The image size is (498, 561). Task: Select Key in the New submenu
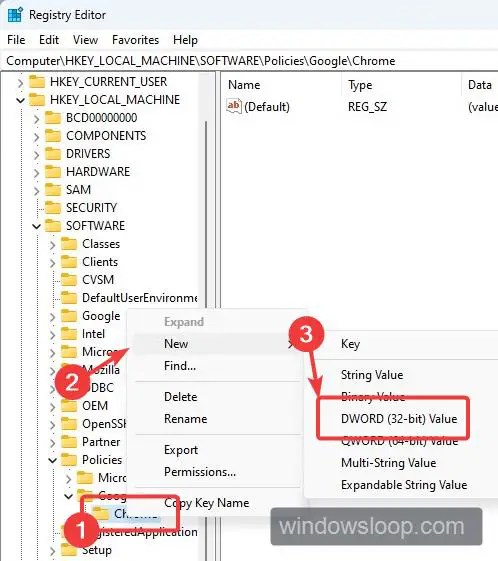pyautogui.click(x=351, y=344)
